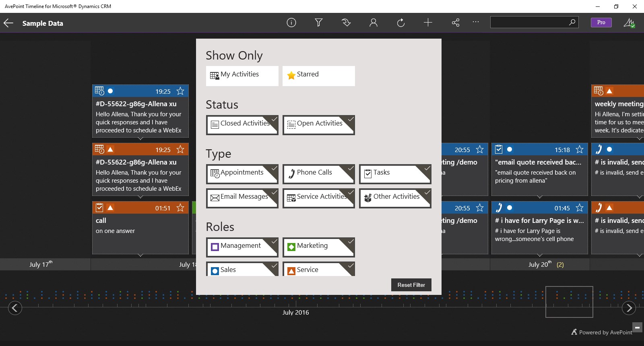
Task: Click inside the search input field
Action: tap(529, 22)
